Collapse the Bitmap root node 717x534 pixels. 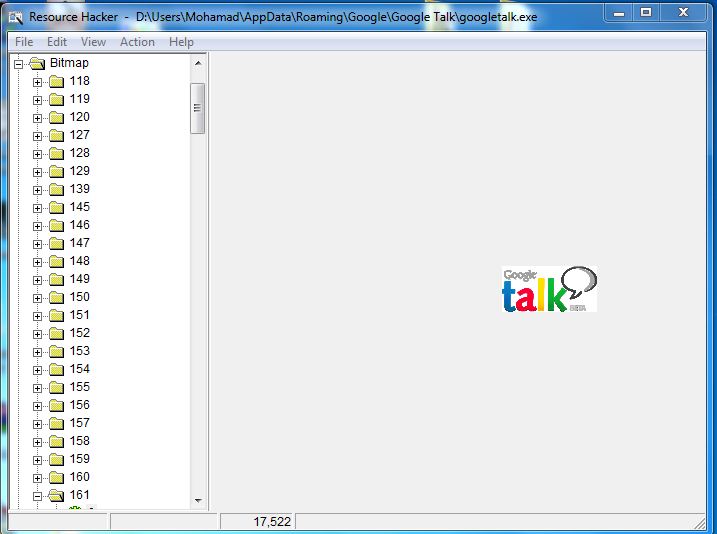tap(18, 64)
